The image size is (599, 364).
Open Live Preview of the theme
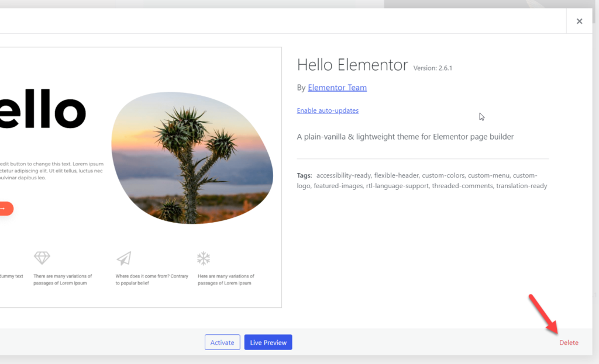268,342
